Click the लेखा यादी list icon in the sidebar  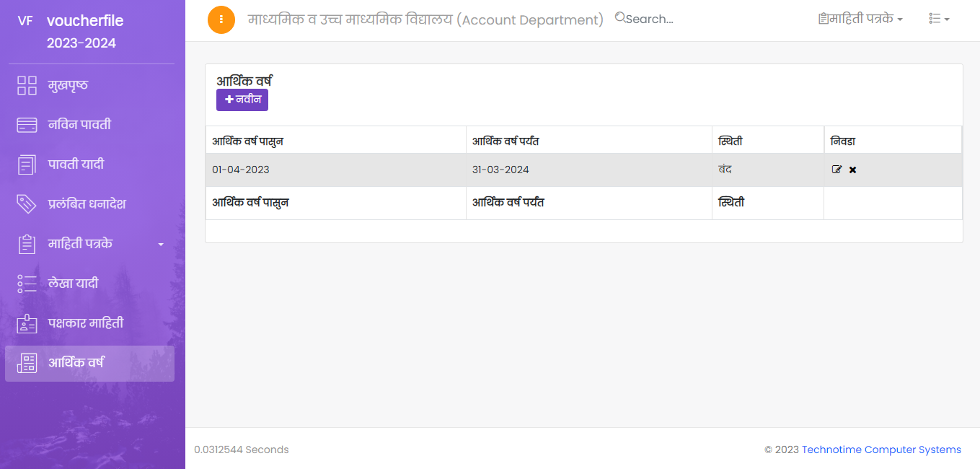[x=27, y=284]
